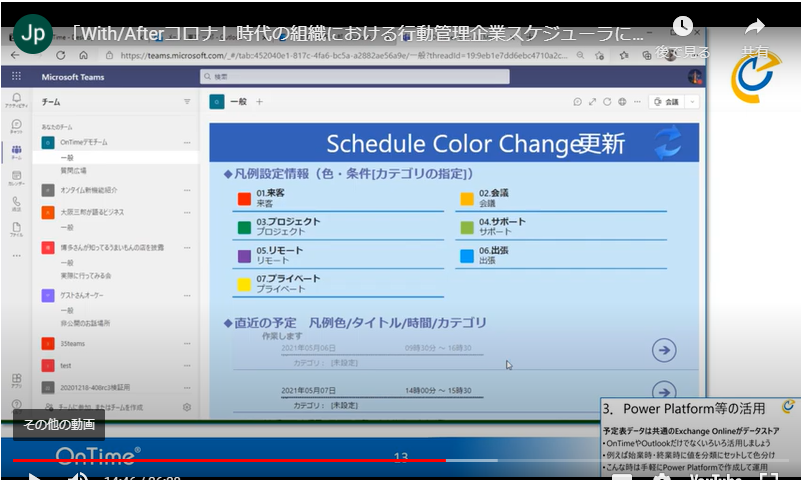Viewport: 801px width, 480px height.
Task: Click the orange 02.会議 color swatch
Action: (467, 199)
